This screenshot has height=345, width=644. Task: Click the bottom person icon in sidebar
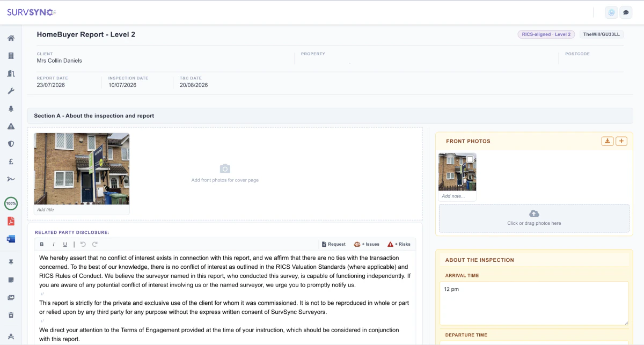point(11,336)
